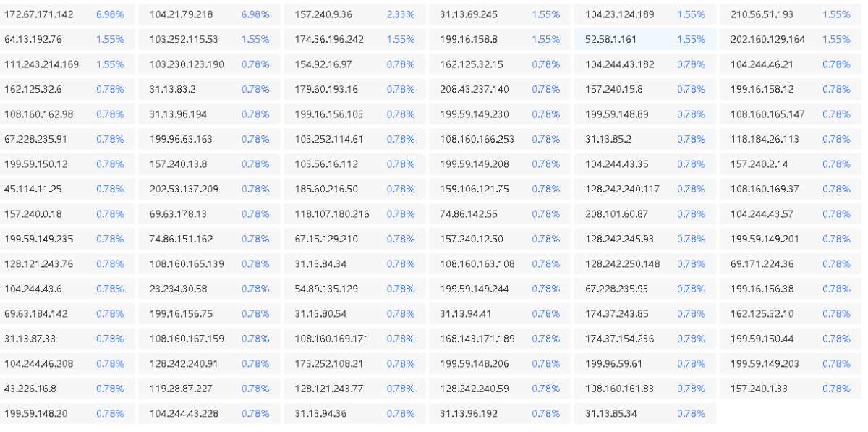The width and height of the screenshot is (868, 432).
Task: Click the 199.59.148.20 entry
Action: [x=36, y=413]
